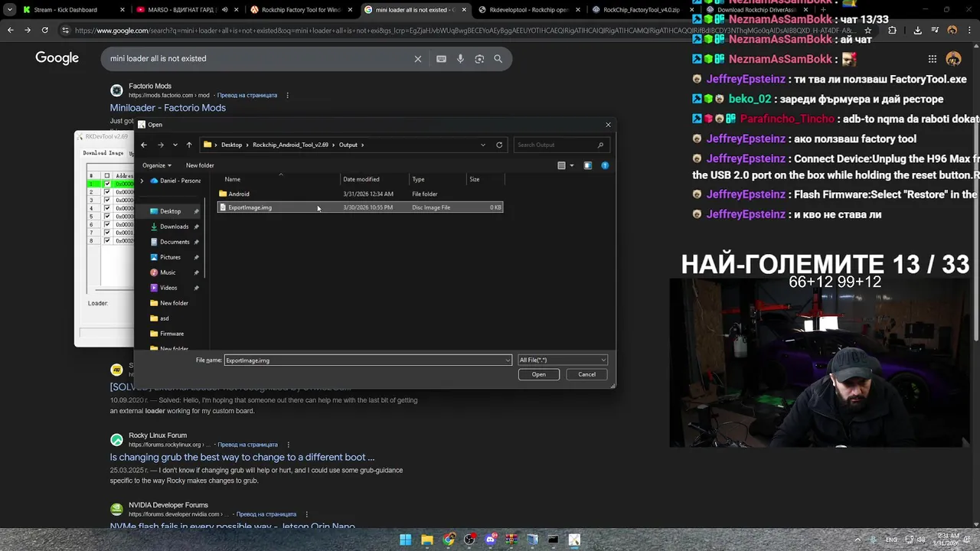The height and width of the screenshot is (551, 980).
Task: Select the Android folder
Action: tap(360, 194)
